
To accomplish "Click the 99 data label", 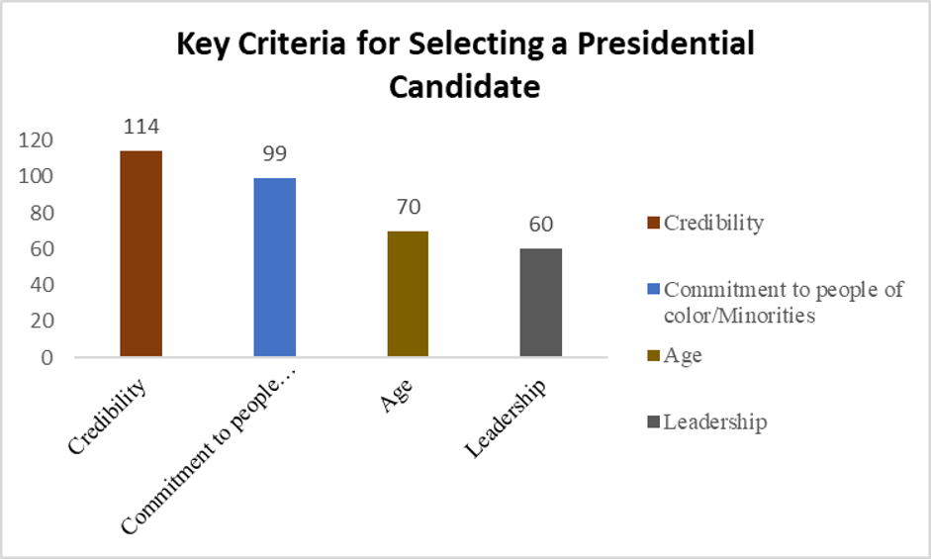I will (x=274, y=155).
